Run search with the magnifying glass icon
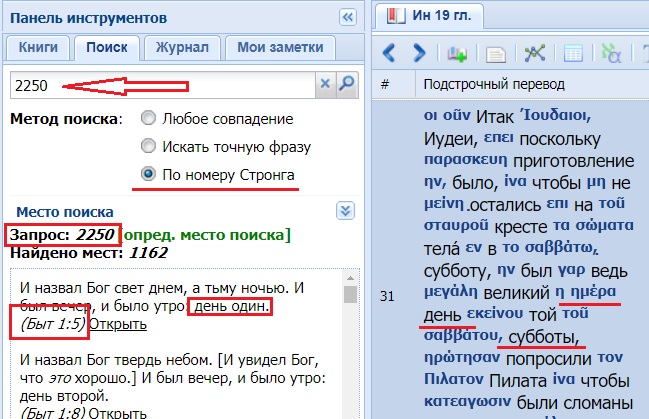649x419 pixels. 346,85
